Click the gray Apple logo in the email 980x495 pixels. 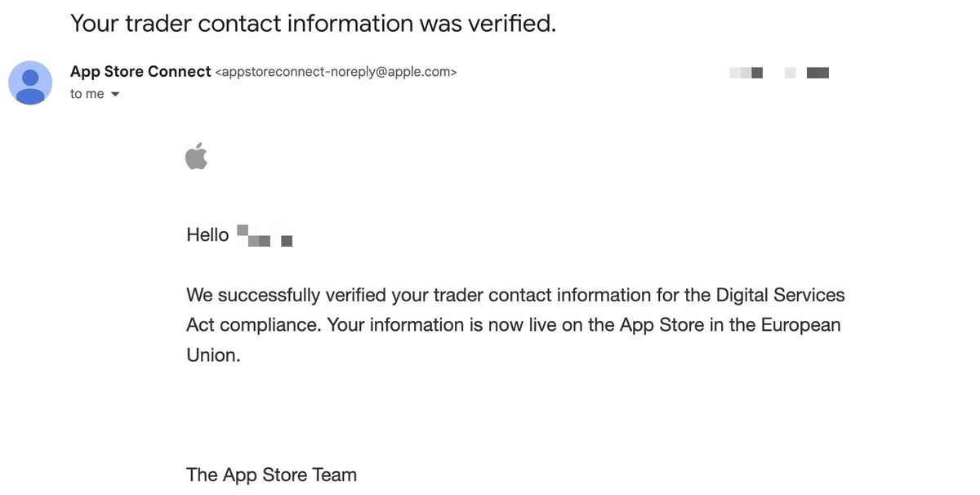point(196,155)
